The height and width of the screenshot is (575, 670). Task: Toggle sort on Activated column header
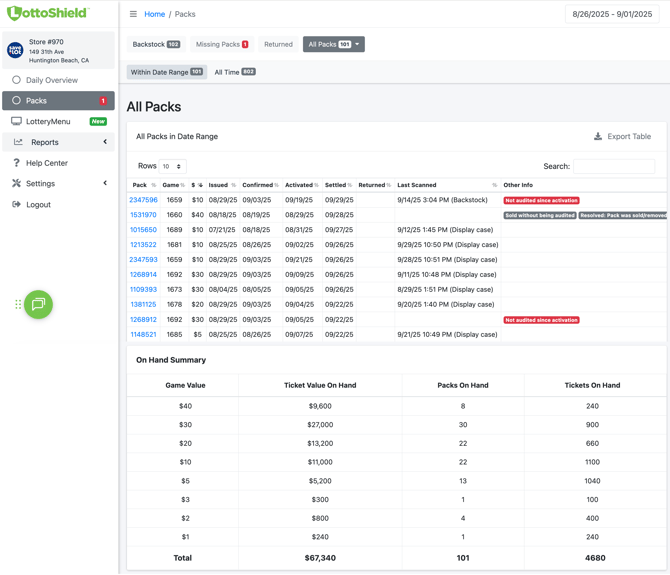301,185
